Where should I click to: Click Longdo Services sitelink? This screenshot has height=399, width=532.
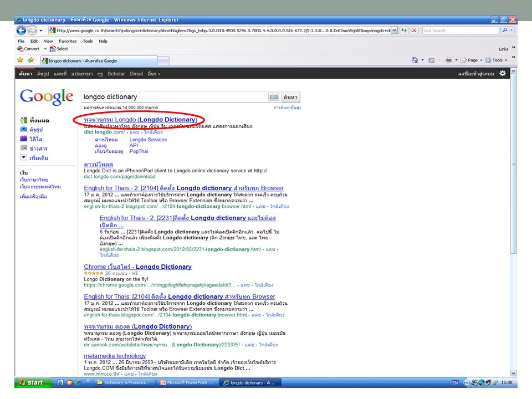click(x=148, y=140)
